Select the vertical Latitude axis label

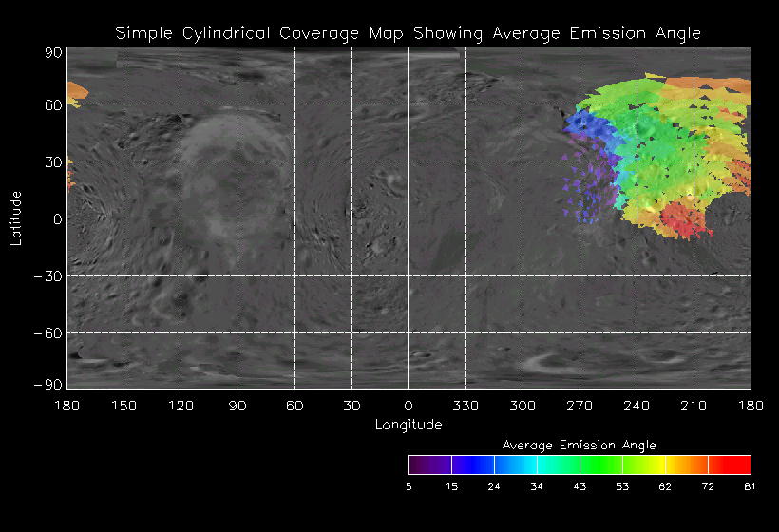pos(16,218)
